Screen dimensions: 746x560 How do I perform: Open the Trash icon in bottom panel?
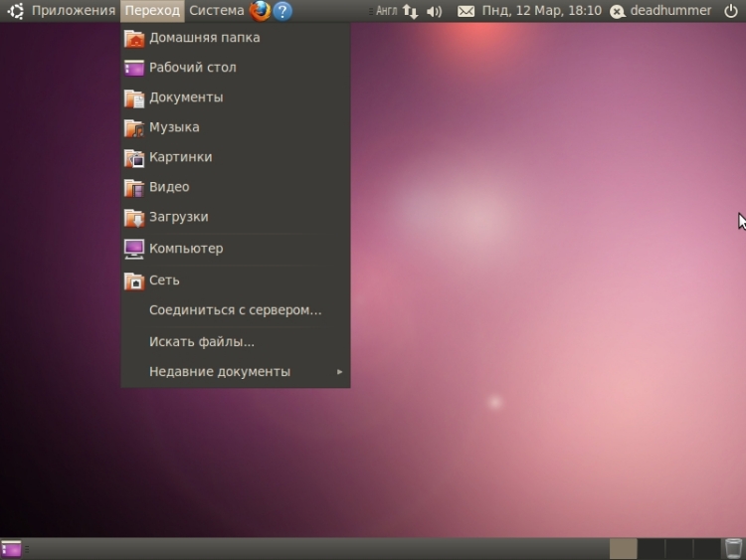733,548
